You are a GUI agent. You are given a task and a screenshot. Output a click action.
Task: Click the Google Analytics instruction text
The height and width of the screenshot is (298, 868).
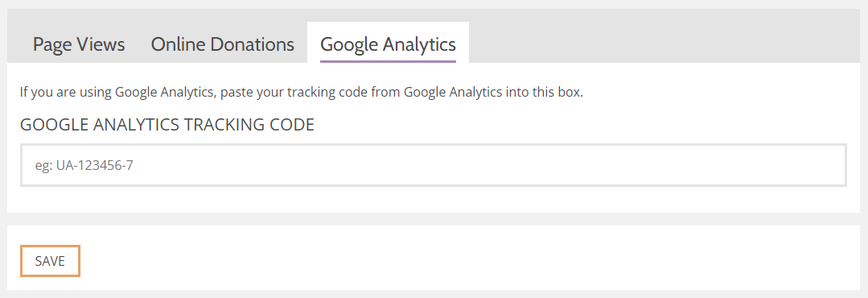[x=302, y=92]
